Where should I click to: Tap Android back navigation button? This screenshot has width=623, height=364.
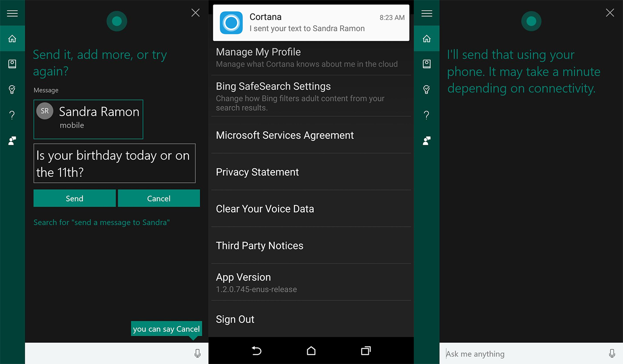pyautogui.click(x=256, y=351)
